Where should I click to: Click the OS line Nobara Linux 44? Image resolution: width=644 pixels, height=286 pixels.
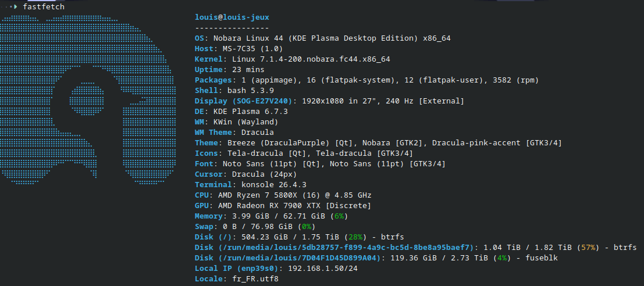[322, 38]
